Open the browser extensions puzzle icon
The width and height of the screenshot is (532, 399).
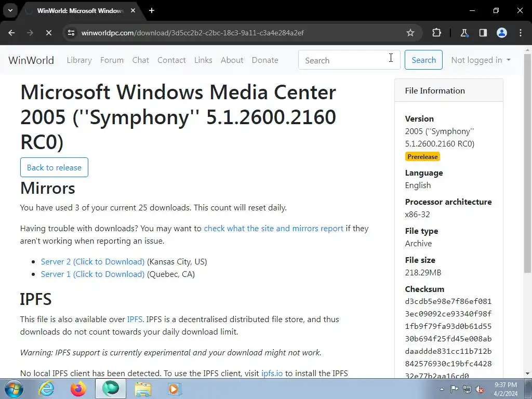(x=436, y=33)
